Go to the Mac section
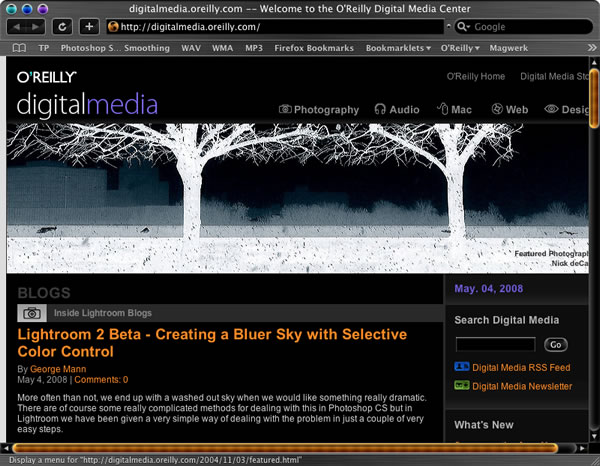Viewport: 600px width, 466px height. [x=461, y=110]
